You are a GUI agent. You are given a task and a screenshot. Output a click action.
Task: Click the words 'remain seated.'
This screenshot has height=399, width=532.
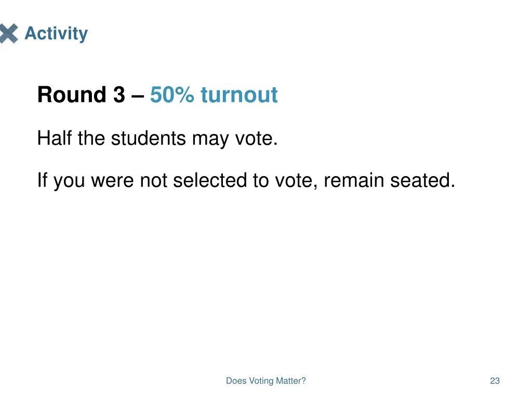389,180
